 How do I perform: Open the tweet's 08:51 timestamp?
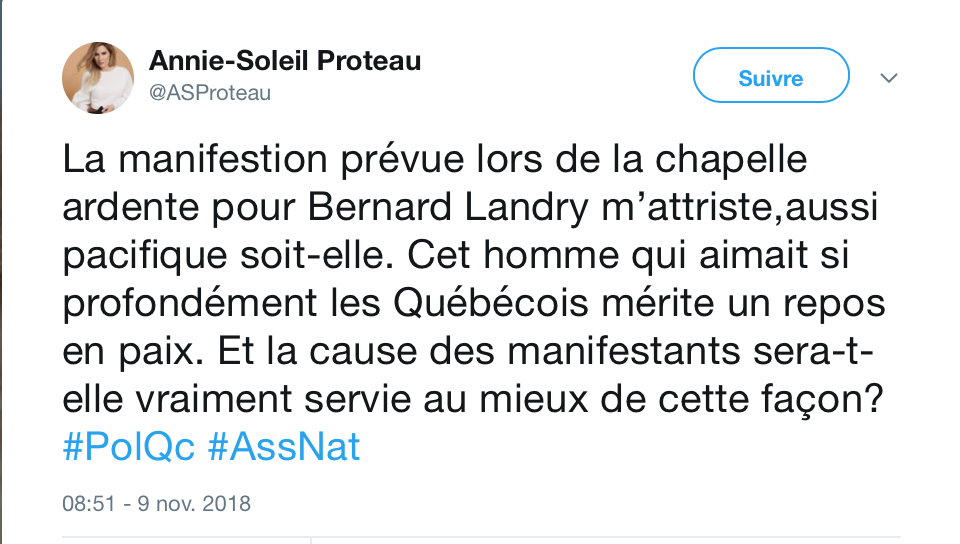point(89,504)
